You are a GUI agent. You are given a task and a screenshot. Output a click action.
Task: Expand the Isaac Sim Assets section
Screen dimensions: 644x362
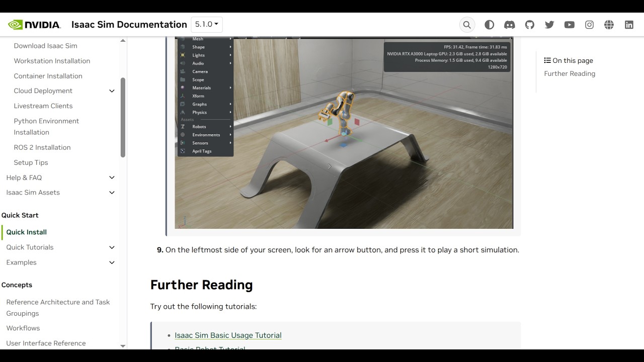112,193
